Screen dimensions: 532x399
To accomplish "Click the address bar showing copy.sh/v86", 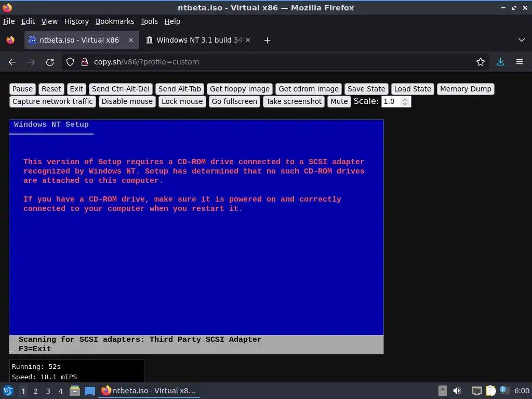I will point(275,62).
